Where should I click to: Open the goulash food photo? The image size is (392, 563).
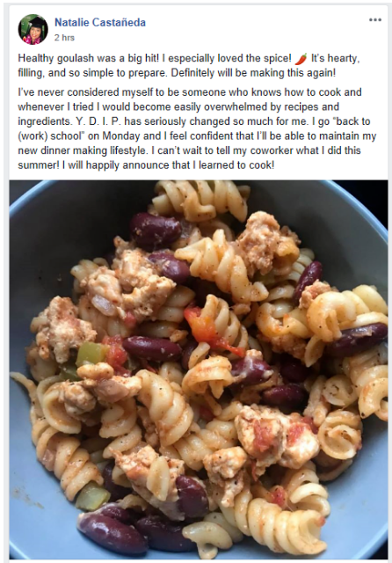click(199, 369)
